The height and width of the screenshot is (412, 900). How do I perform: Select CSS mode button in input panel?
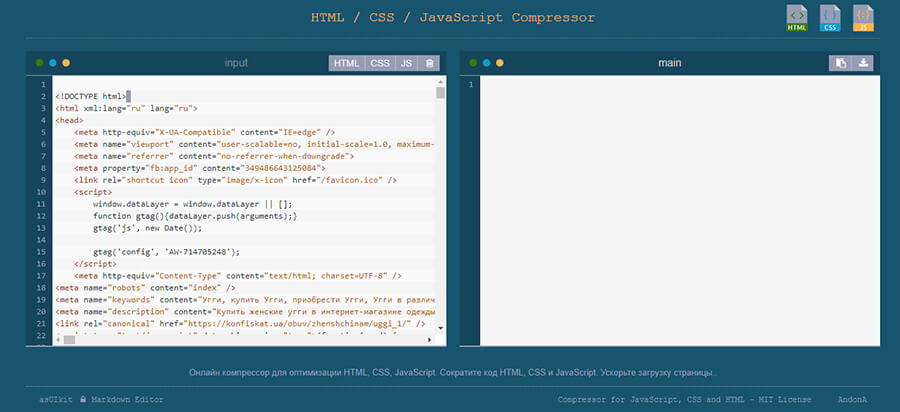click(380, 63)
